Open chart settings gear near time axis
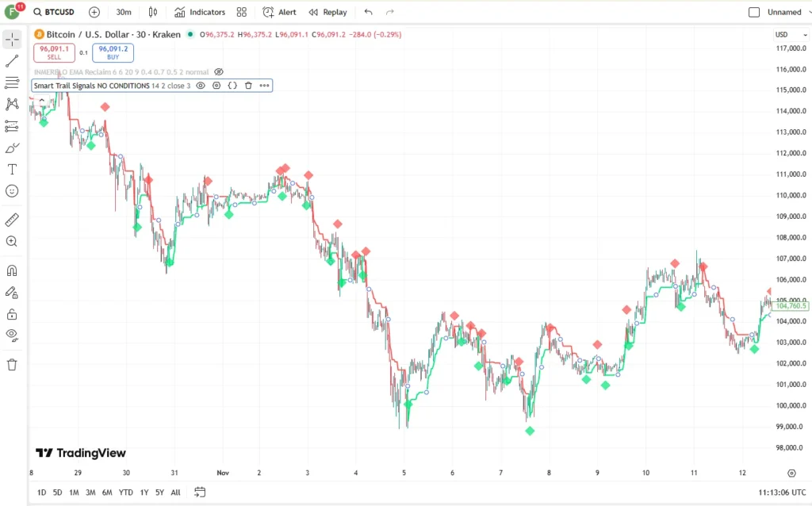Viewport: 812px width, 506px height. (791, 473)
